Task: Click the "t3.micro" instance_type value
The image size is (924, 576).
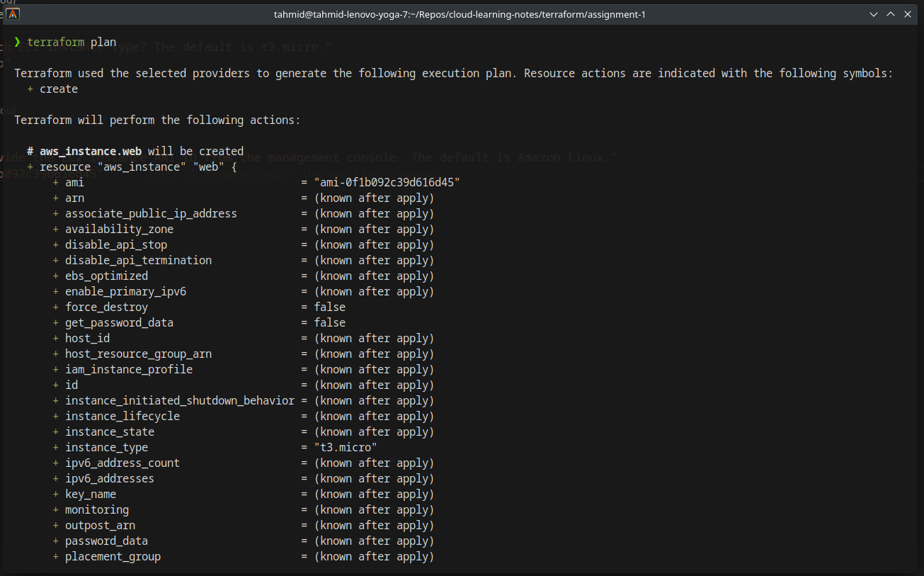Action: 346,448
